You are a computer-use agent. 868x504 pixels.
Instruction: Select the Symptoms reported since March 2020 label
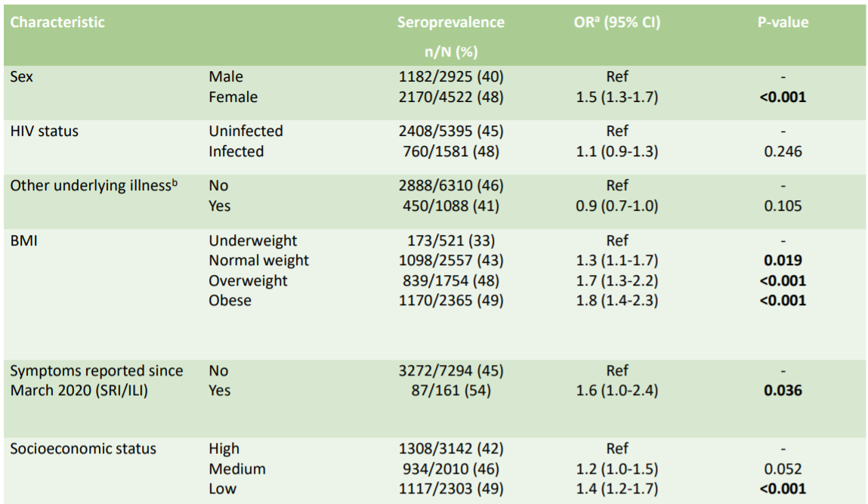97,381
